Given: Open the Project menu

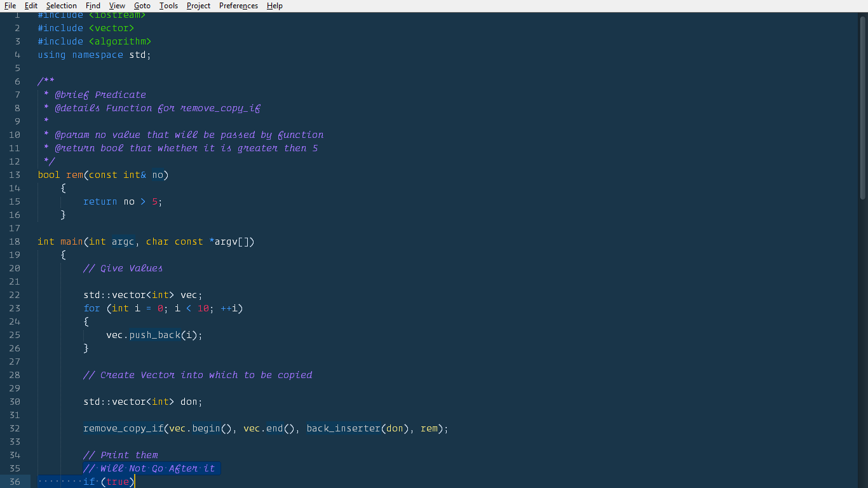Looking at the screenshot, I should (198, 6).
